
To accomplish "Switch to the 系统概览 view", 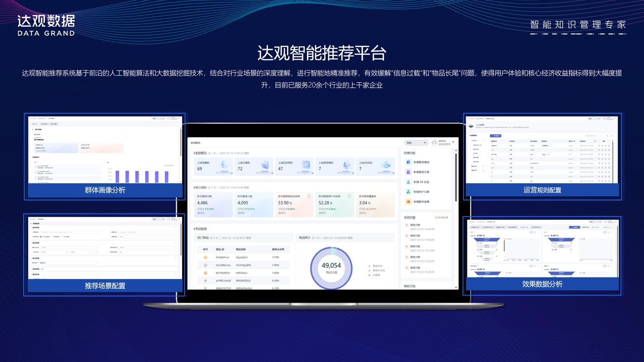I will (x=196, y=143).
